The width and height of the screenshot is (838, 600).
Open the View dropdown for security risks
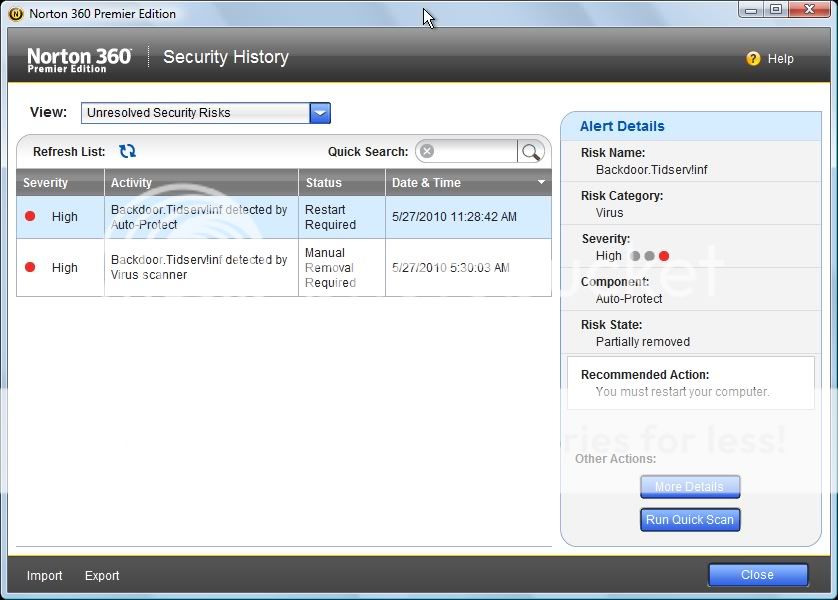(200, 112)
